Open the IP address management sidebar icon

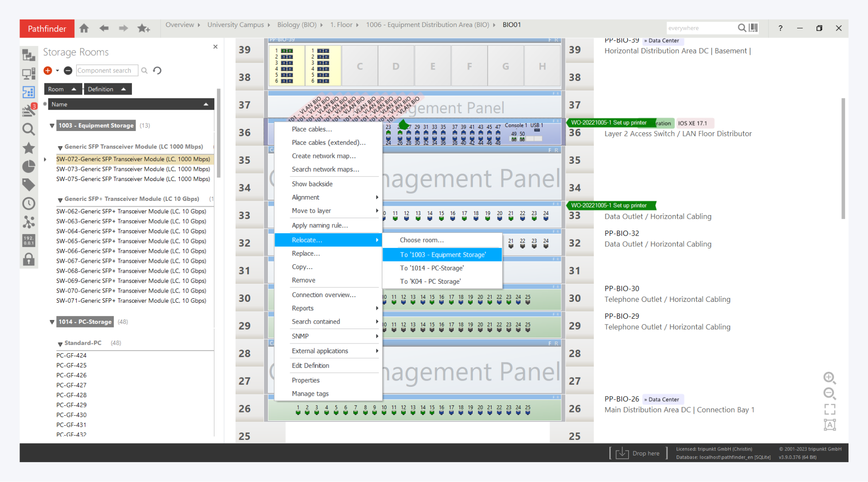point(29,240)
